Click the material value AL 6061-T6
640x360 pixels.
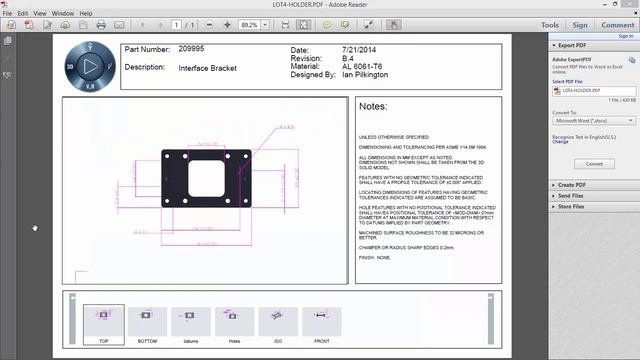pos(362,67)
